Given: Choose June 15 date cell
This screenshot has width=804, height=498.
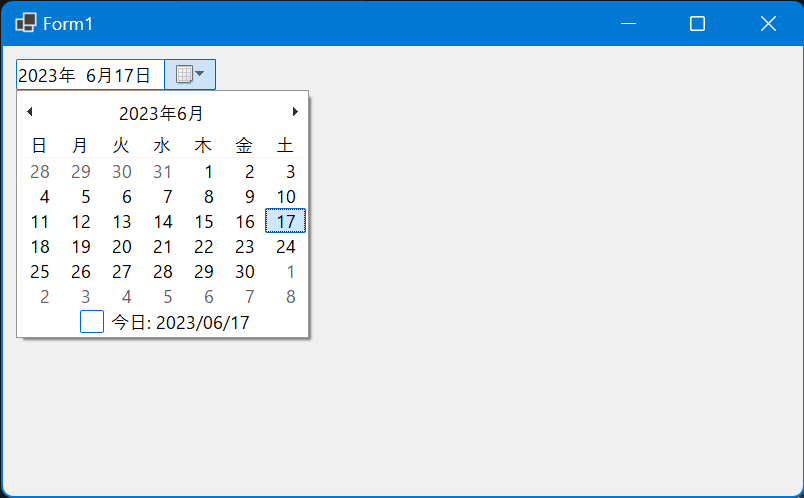Looking at the screenshot, I should [x=204, y=222].
